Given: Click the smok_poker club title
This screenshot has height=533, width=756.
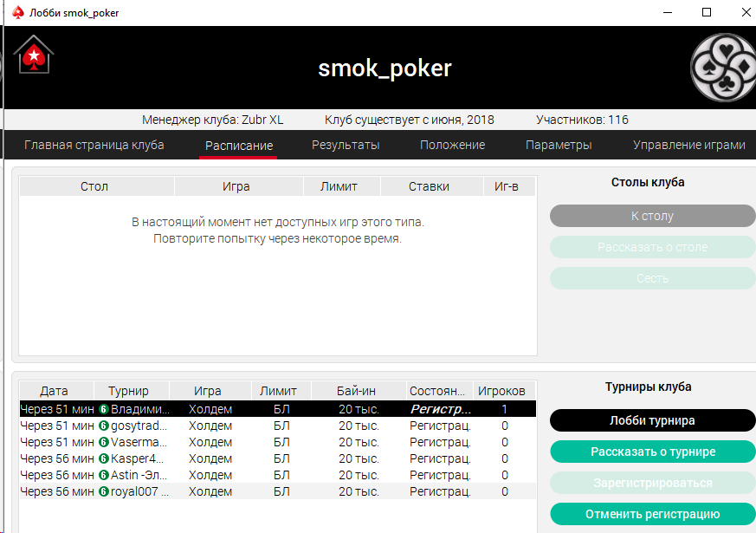Looking at the screenshot, I should click(384, 68).
